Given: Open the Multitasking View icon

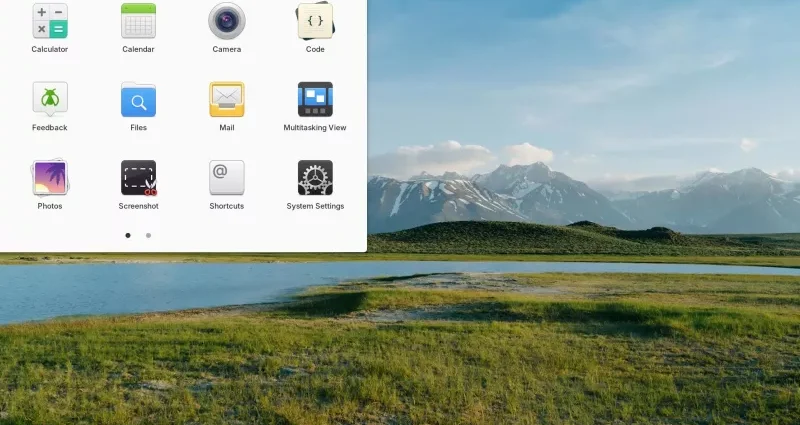Looking at the screenshot, I should [315, 100].
